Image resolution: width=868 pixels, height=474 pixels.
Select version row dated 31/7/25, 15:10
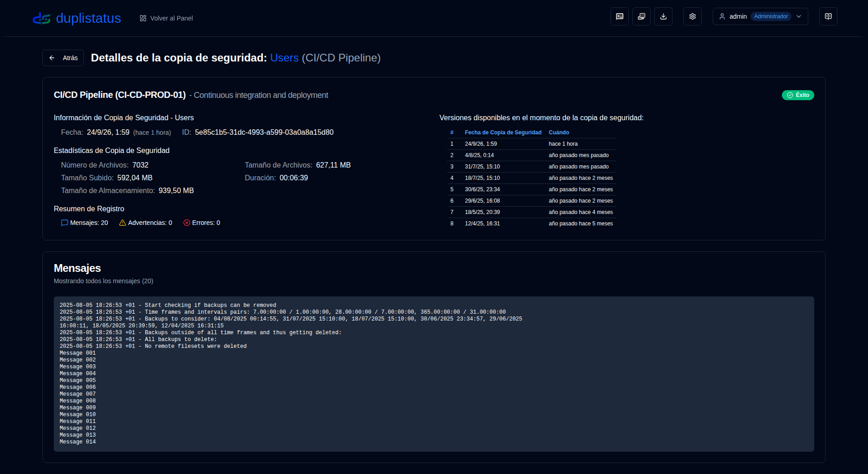(x=531, y=167)
